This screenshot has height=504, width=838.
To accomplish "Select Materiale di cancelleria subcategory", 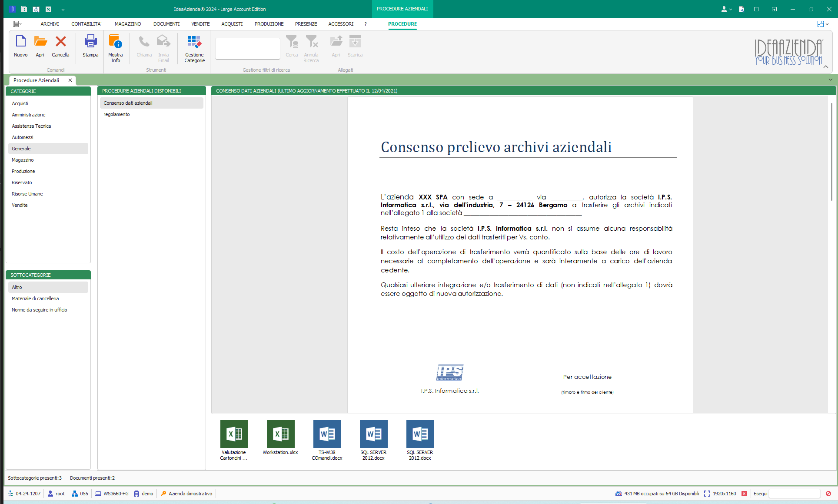I will 48,298.
